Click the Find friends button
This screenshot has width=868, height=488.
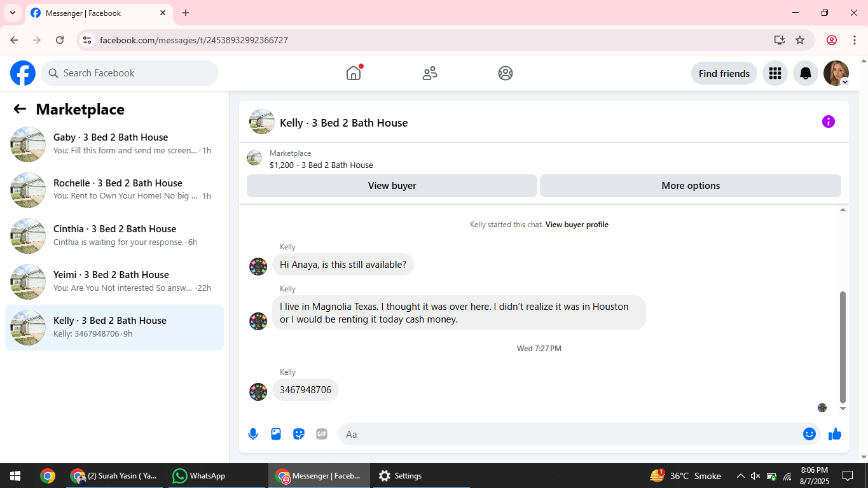coord(724,73)
